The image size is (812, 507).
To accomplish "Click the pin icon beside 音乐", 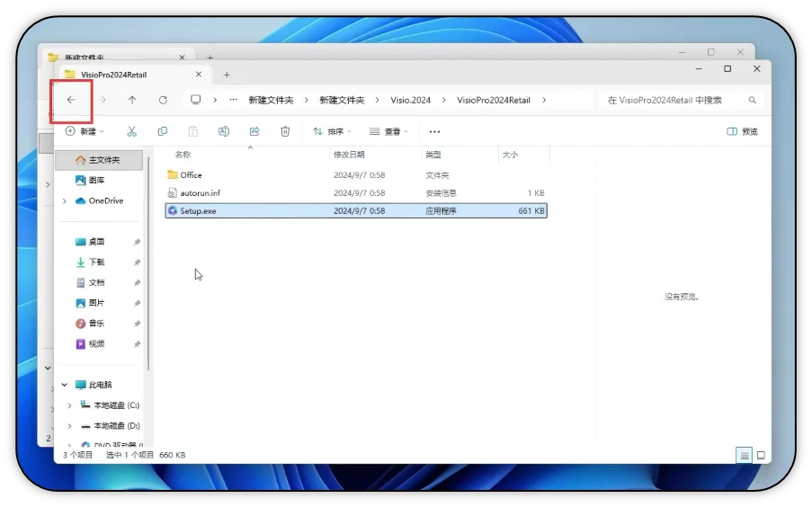I will pos(137,324).
